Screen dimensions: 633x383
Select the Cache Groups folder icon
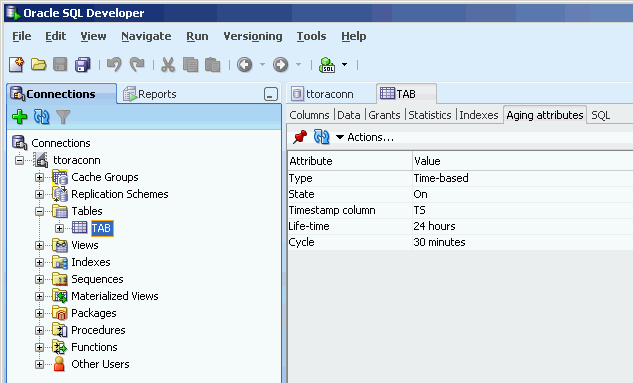pyautogui.click(x=60, y=177)
